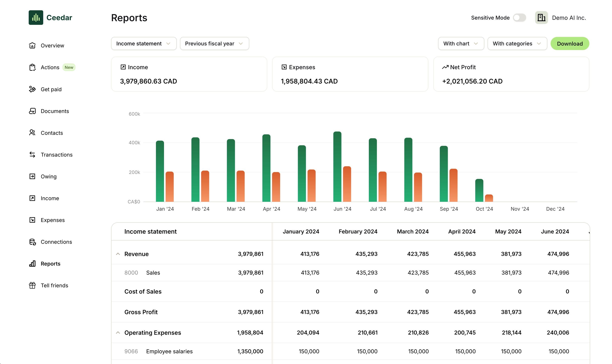Click the Ceedar logo icon
This screenshot has width=612, height=364.
pyautogui.click(x=36, y=17)
